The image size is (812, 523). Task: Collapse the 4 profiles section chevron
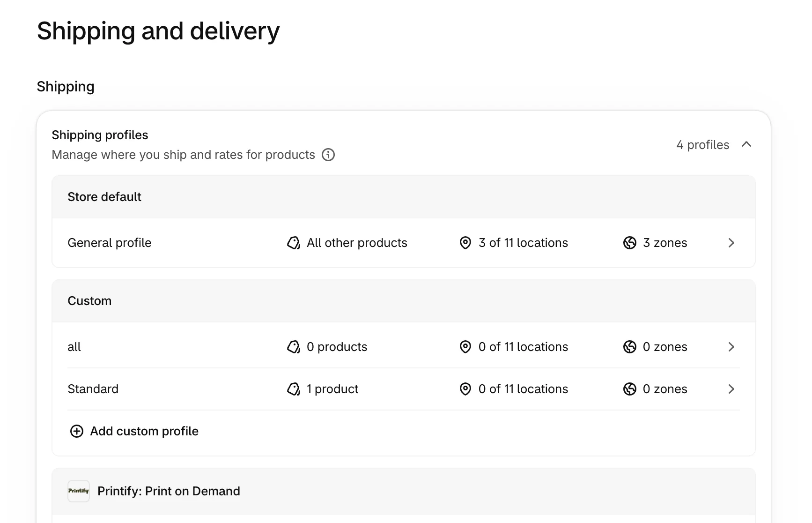pyautogui.click(x=746, y=144)
